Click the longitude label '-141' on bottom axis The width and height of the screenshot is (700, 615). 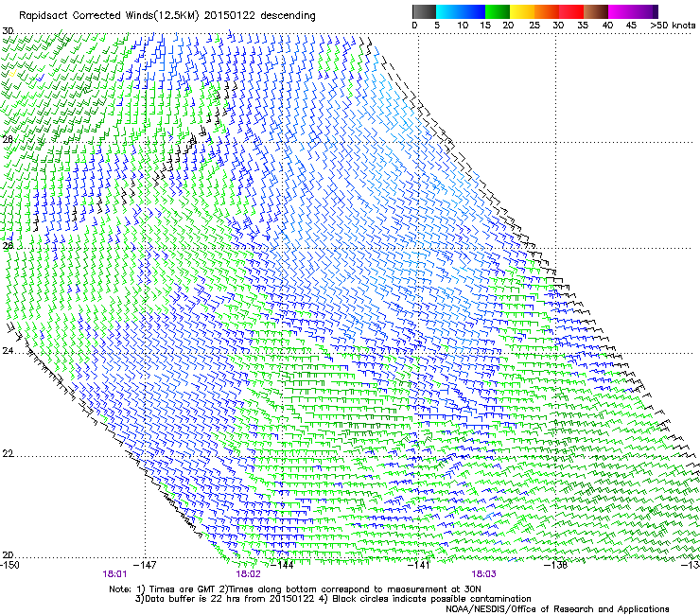tap(419, 565)
